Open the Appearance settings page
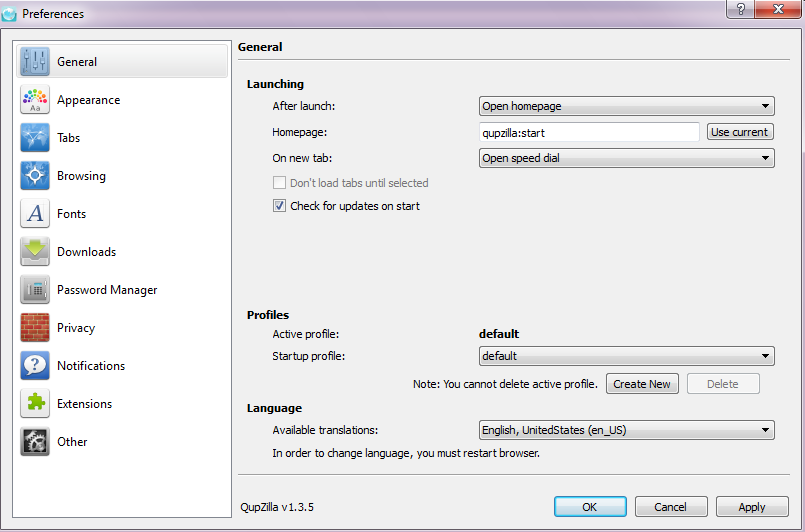Image resolution: width=805 pixels, height=532 pixels. (x=122, y=100)
